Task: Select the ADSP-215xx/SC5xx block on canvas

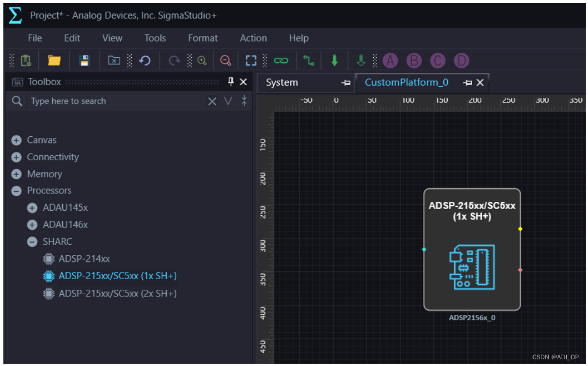Action: 472,249
